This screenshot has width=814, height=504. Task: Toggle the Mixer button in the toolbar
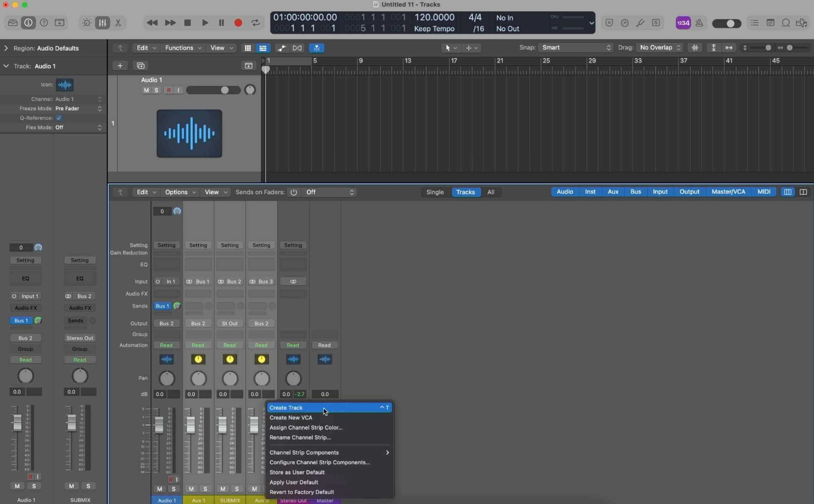[x=102, y=23]
